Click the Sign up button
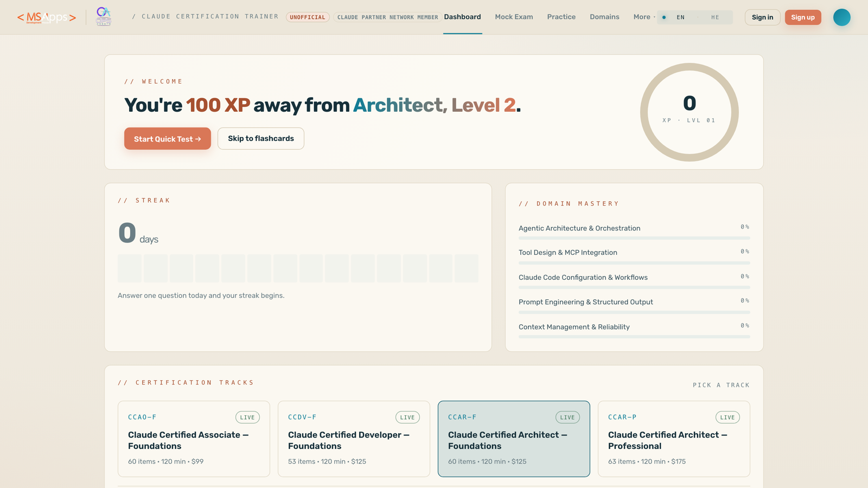This screenshot has height=488, width=868. click(x=803, y=17)
